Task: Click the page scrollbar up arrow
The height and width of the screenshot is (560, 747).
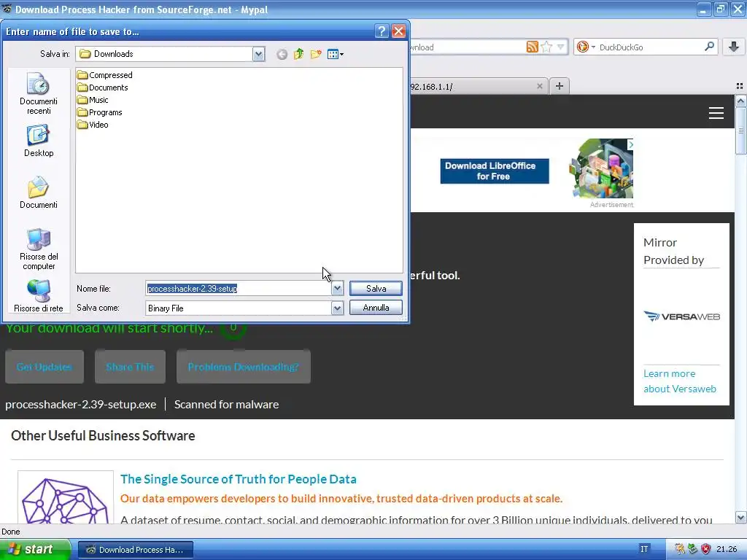Action: [741, 101]
